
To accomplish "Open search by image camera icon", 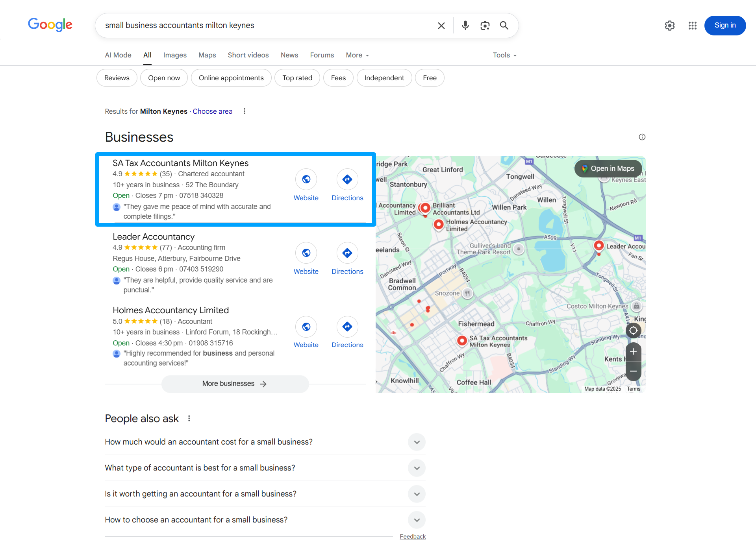I will [x=485, y=26].
